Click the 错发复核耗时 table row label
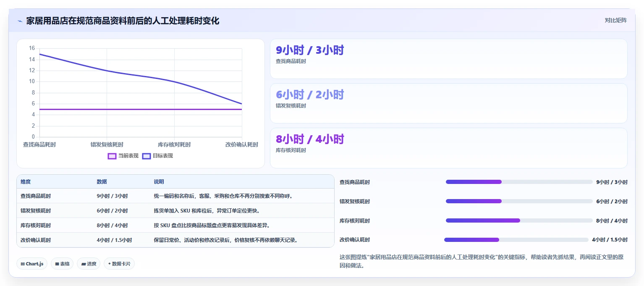 point(36,211)
